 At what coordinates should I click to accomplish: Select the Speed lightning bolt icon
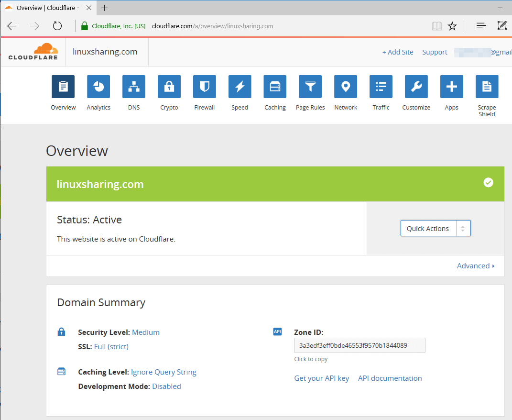[240, 87]
